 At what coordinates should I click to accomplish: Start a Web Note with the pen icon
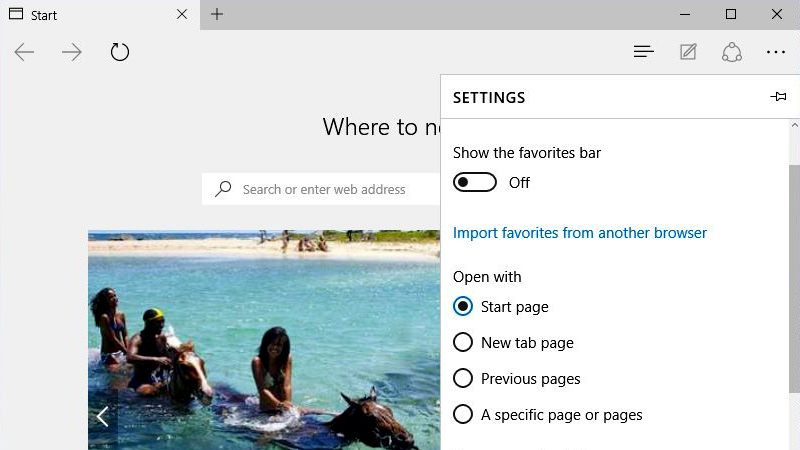pyautogui.click(x=688, y=52)
